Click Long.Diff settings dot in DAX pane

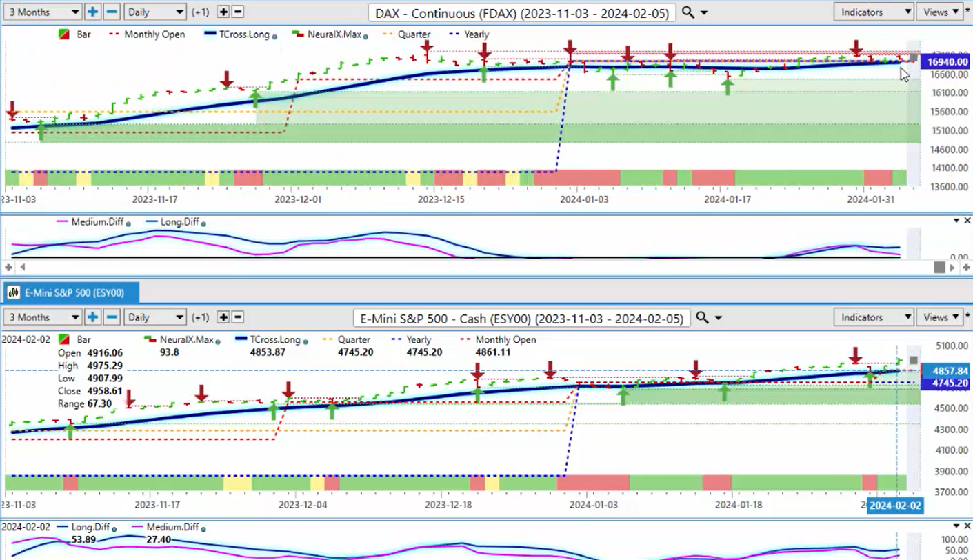click(x=203, y=223)
